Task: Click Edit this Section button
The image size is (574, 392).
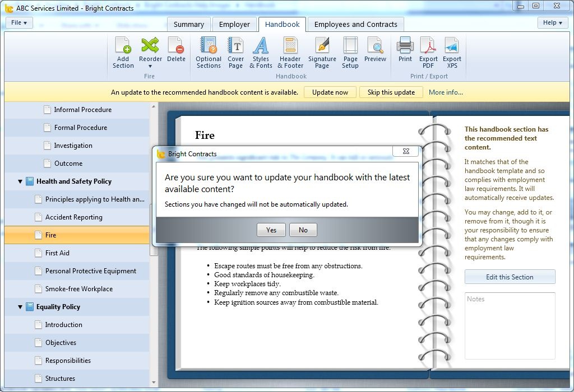Action: click(510, 277)
